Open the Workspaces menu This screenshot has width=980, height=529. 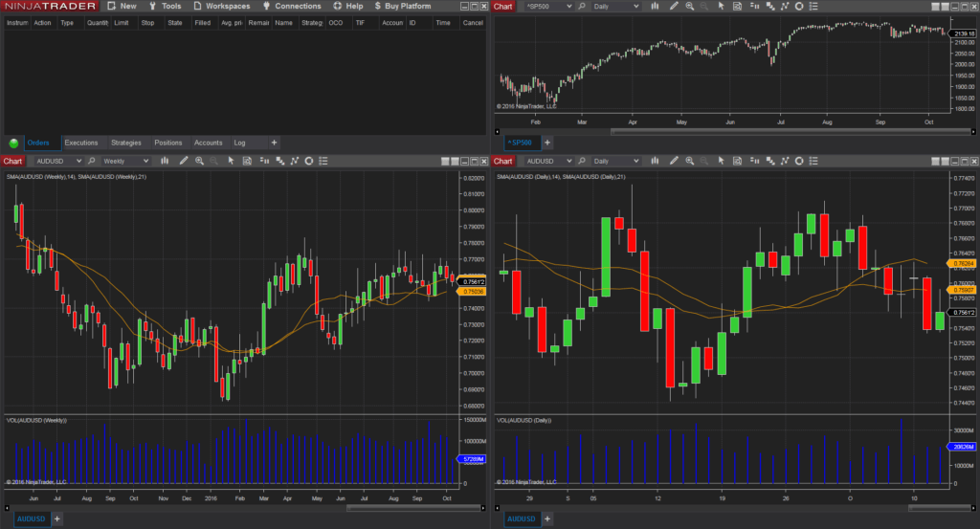tap(222, 6)
